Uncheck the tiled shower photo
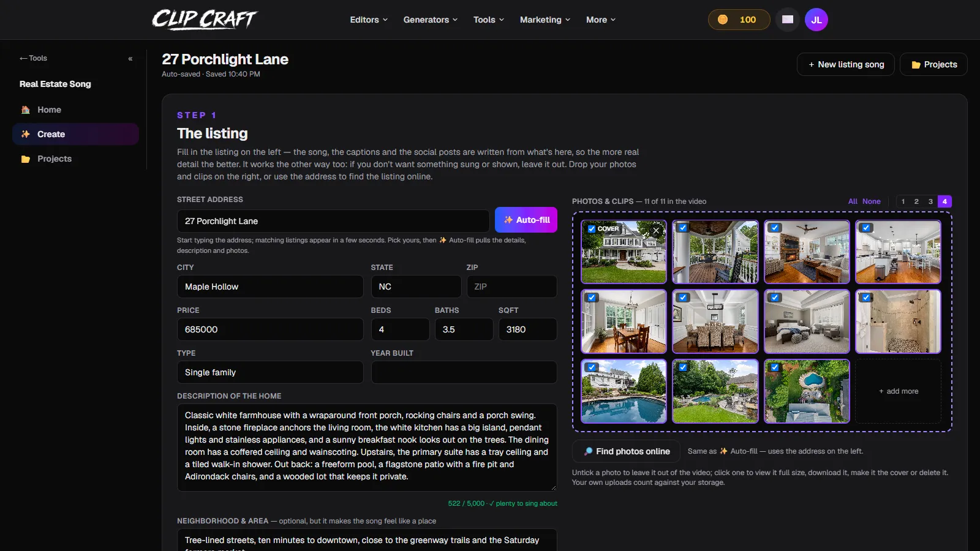Screen dimensions: 980x551 (x=866, y=298)
